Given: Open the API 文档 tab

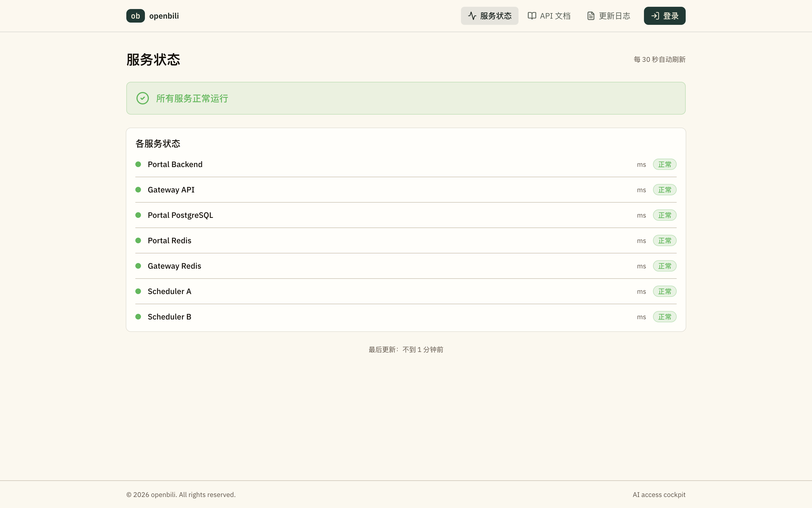Looking at the screenshot, I should tap(549, 16).
